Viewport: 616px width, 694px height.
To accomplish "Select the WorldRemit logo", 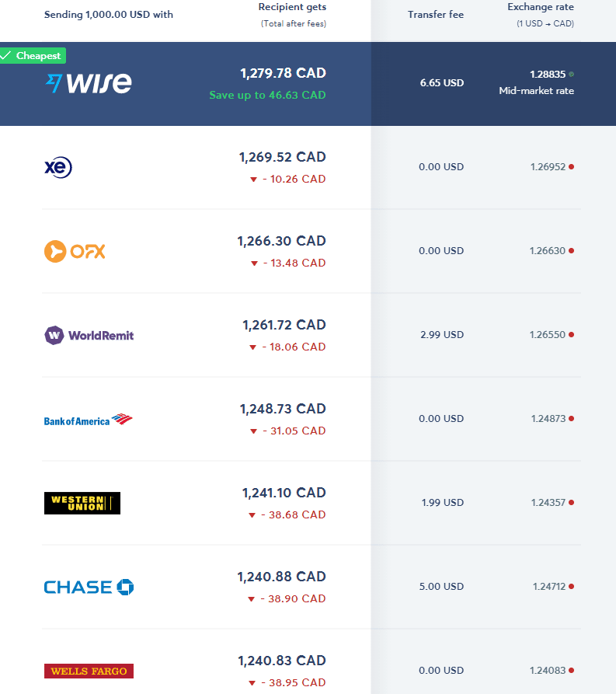I will click(x=89, y=335).
